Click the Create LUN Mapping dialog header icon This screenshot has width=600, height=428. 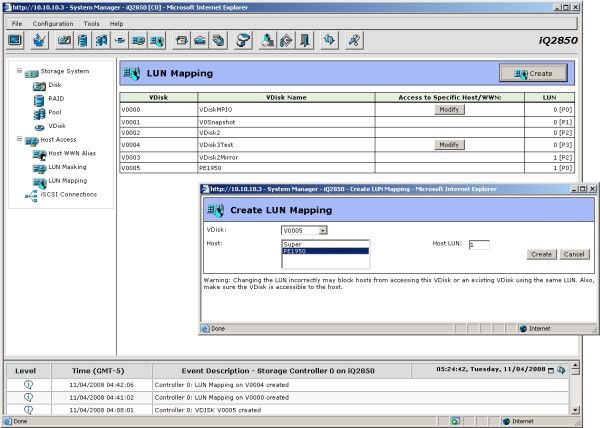coord(215,210)
